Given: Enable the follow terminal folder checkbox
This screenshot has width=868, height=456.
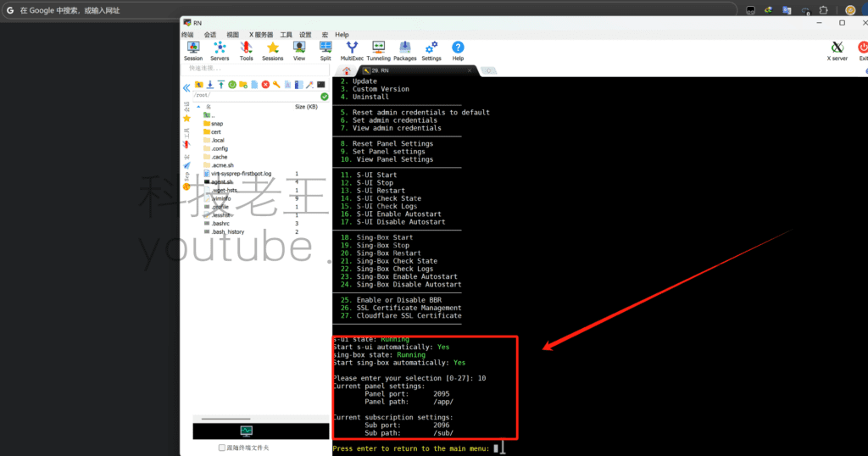Looking at the screenshot, I should (x=222, y=448).
